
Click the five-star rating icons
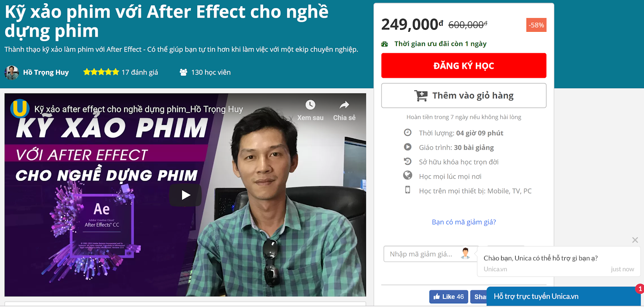pos(101,72)
